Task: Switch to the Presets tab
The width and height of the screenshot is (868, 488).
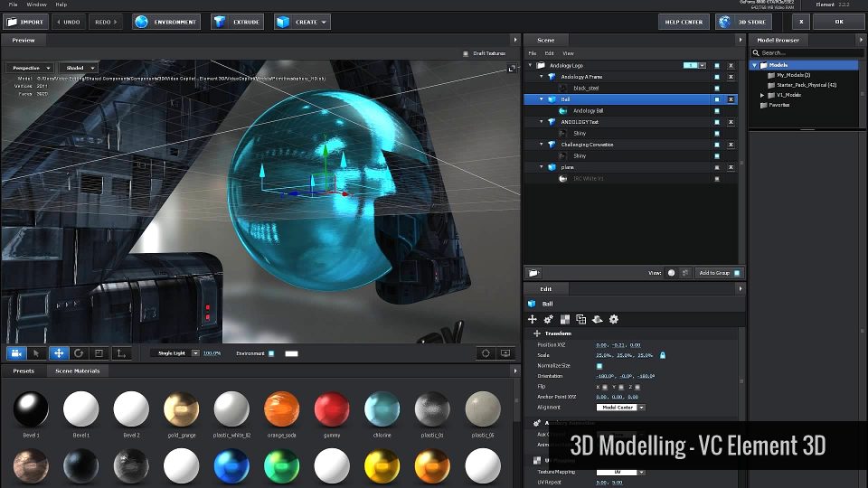Action: pyautogui.click(x=24, y=371)
